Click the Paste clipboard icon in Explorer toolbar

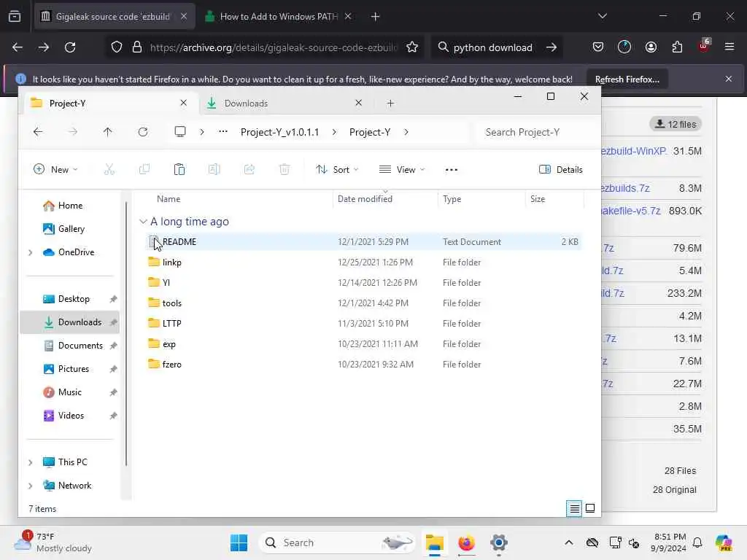(179, 169)
